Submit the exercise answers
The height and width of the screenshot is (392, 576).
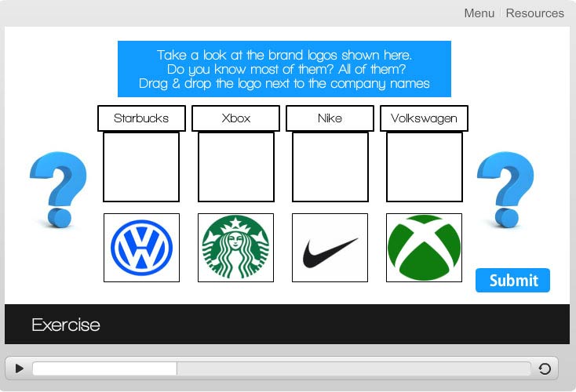click(512, 281)
